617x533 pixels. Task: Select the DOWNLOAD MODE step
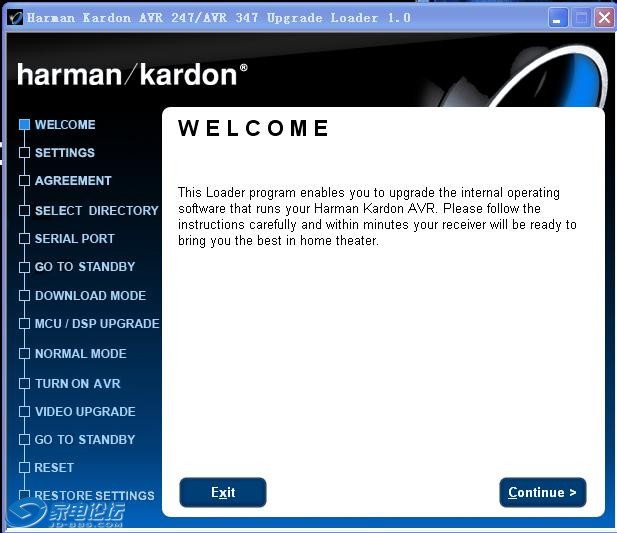(90, 295)
